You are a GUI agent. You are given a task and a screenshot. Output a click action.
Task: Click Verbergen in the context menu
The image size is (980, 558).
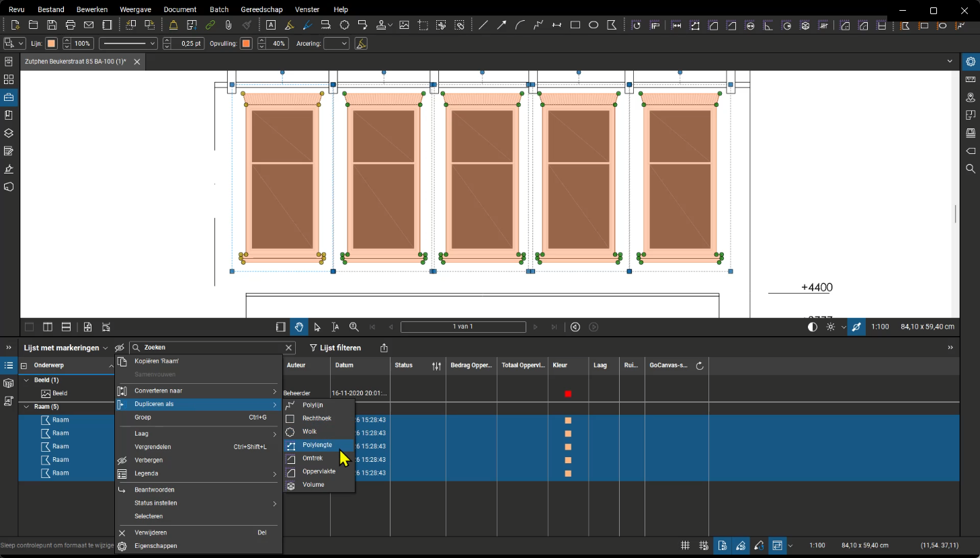coord(198,461)
